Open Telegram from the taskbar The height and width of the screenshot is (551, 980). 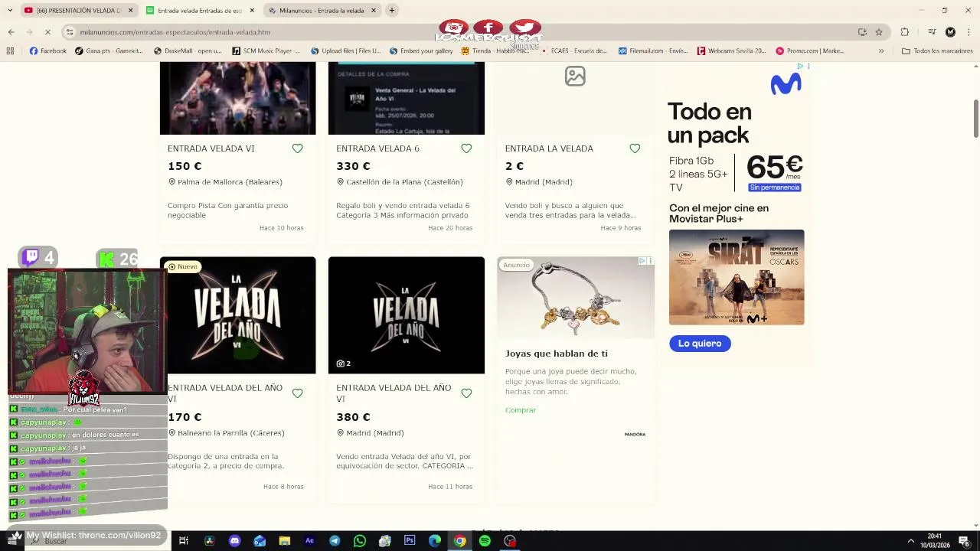pos(335,541)
